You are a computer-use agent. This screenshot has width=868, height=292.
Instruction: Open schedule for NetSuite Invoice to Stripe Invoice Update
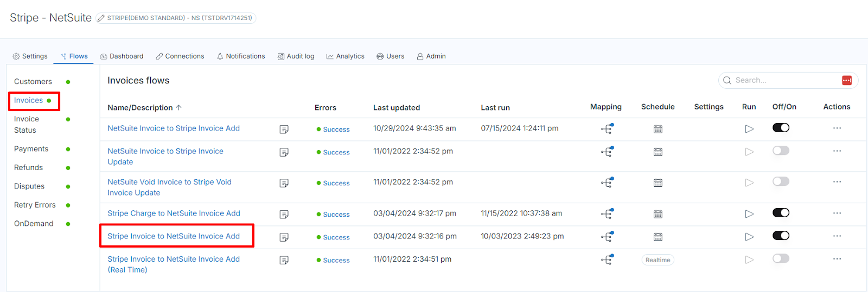[658, 152]
